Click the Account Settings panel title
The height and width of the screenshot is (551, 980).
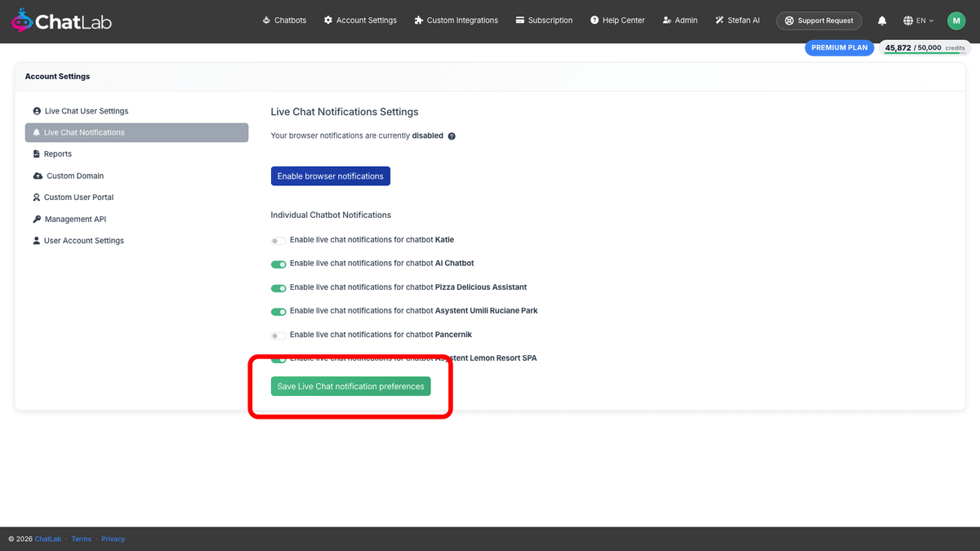tap(57, 77)
